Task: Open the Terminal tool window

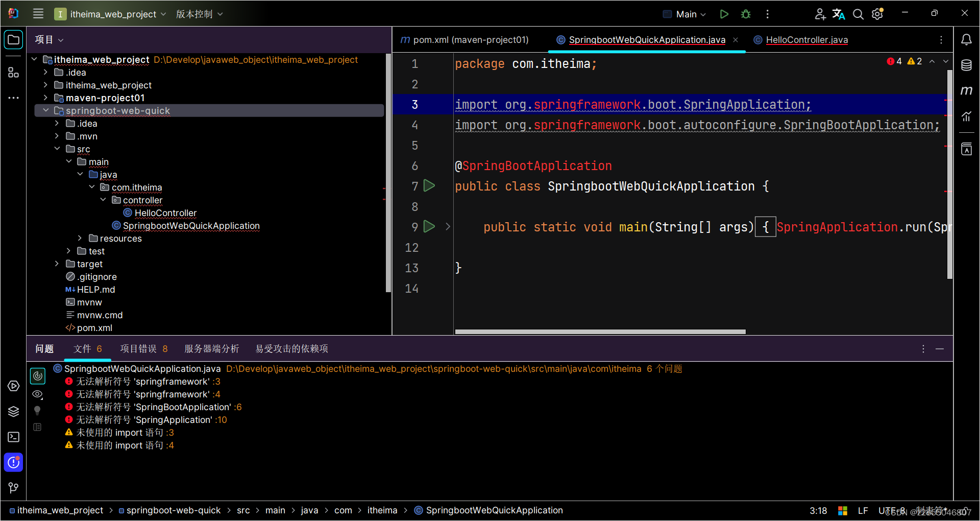Action: pos(13,437)
